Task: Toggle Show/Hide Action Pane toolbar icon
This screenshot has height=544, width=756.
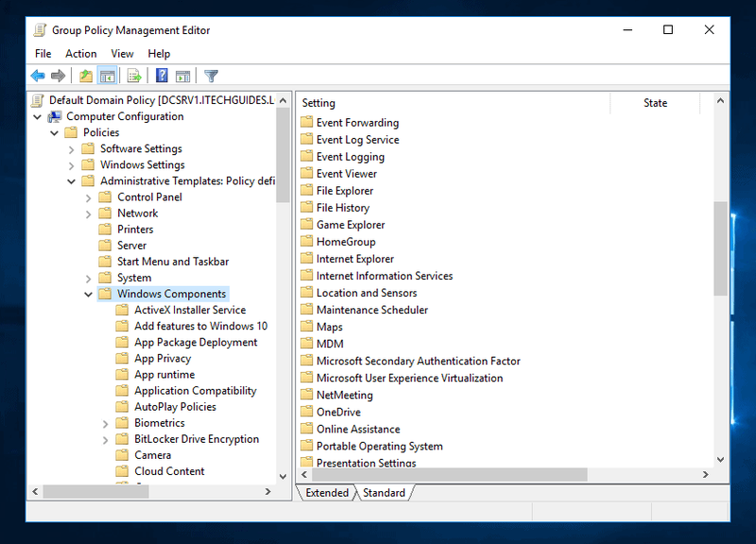Action: [x=182, y=76]
